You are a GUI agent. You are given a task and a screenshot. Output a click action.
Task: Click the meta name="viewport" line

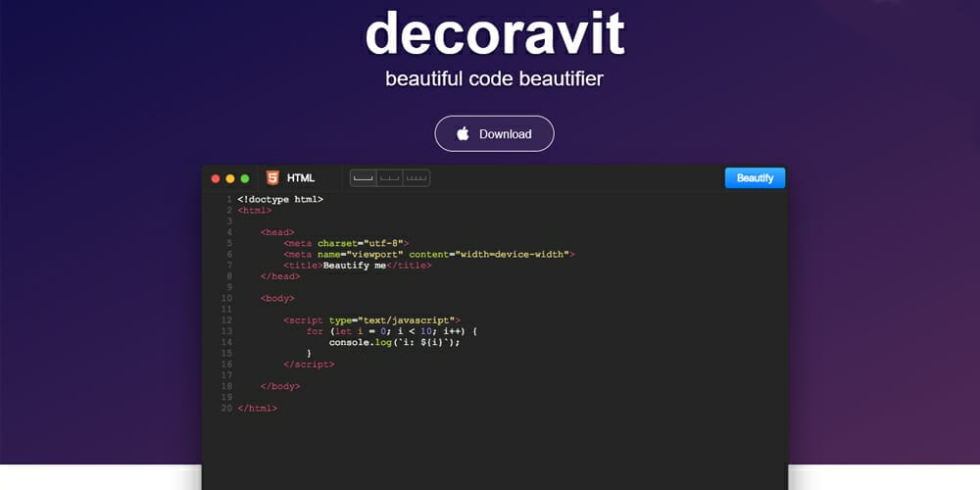[429, 255]
